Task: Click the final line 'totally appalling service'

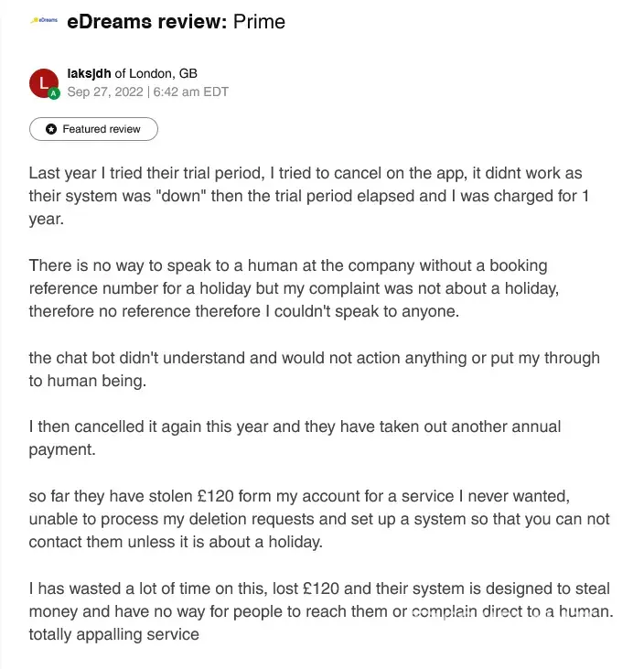Action: 113,633
